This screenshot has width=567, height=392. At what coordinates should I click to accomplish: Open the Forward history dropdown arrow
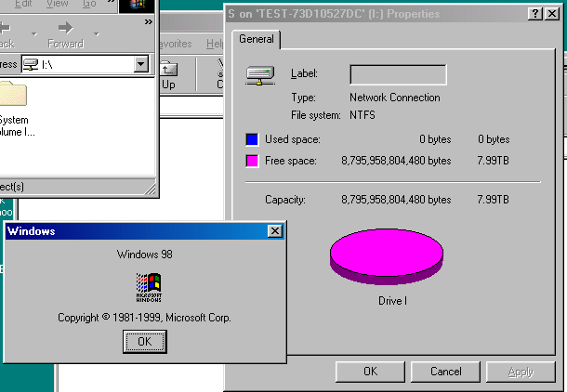pyautogui.click(x=97, y=34)
